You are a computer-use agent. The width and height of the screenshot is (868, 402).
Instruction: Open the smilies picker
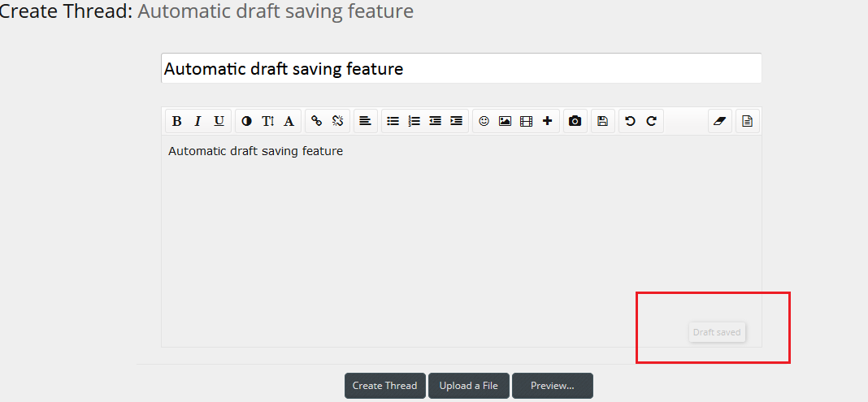click(484, 121)
